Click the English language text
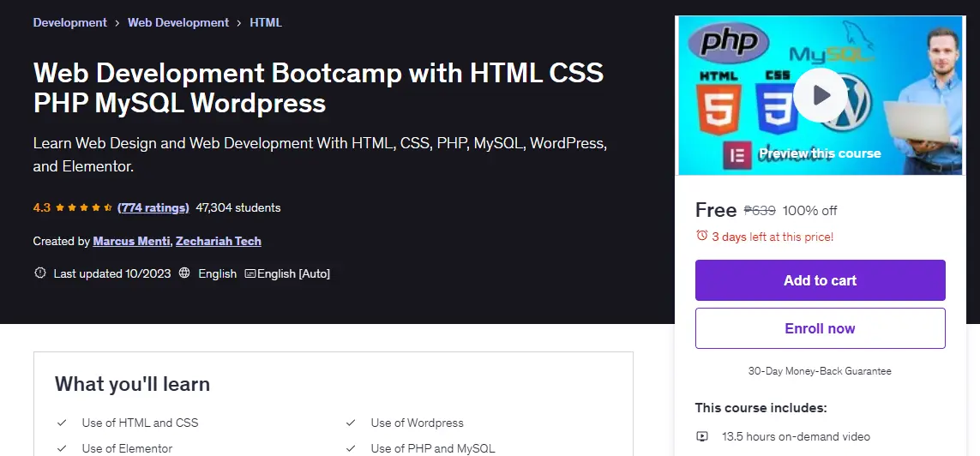Screen dimensions: 980x456 (x=218, y=273)
